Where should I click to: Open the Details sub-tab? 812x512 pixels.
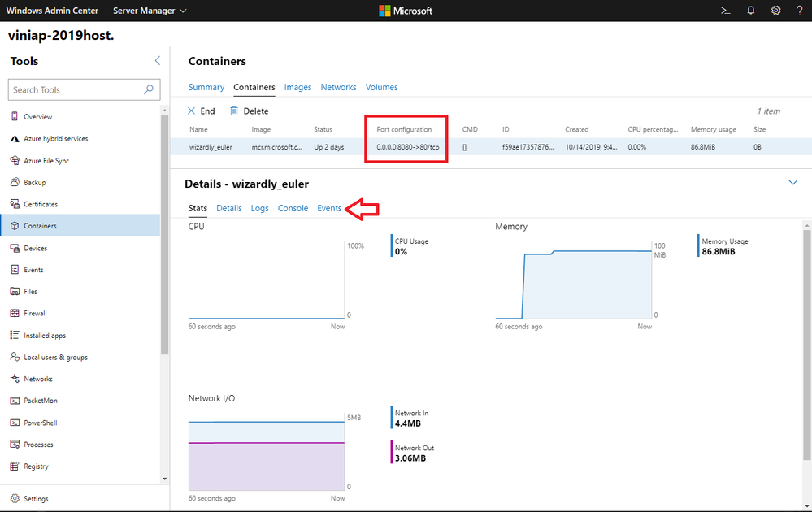point(229,208)
